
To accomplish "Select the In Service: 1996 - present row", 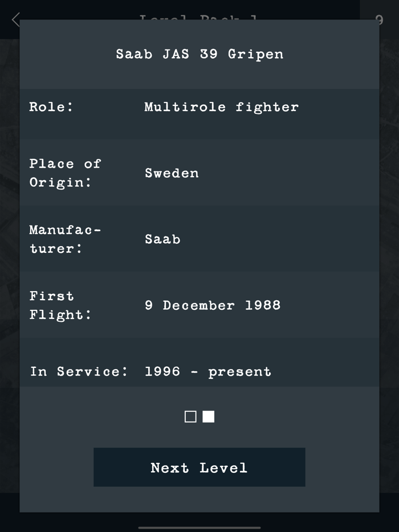I will tap(199, 371).
